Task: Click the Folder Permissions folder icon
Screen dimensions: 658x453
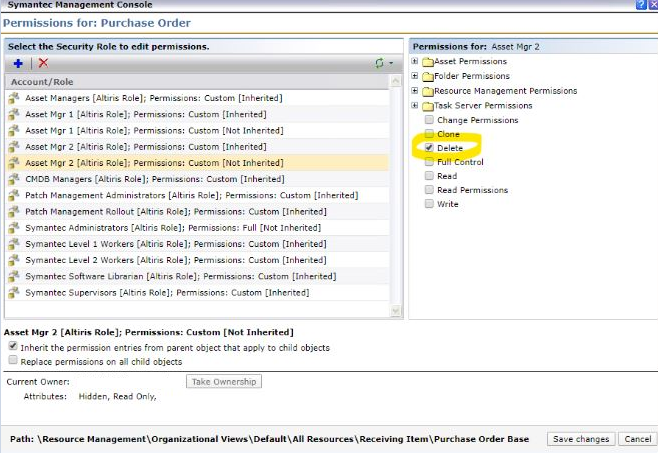Action: [x=427, y=77]
